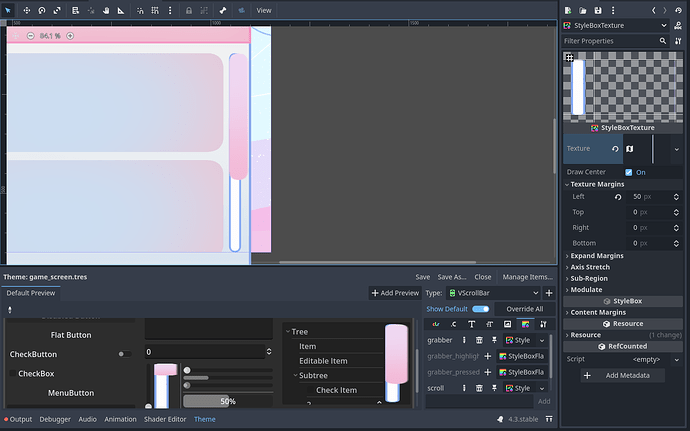This screenshot has height=431, width=690.
Task: Adjust the Right margin stepper arrows
Action: tap(676, 228)
